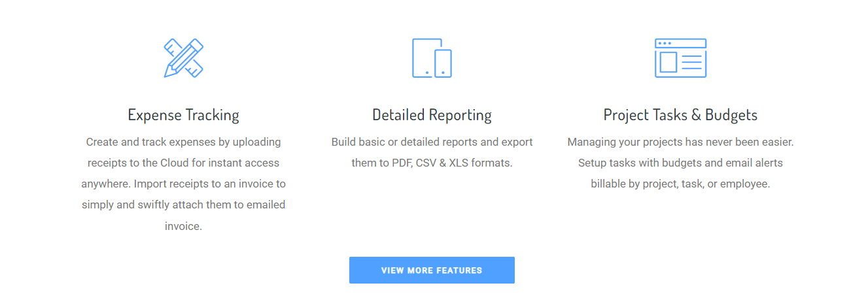Click the browser window Project Tasks icon
This screenshot has height=294, width=868.
point(680,58)
